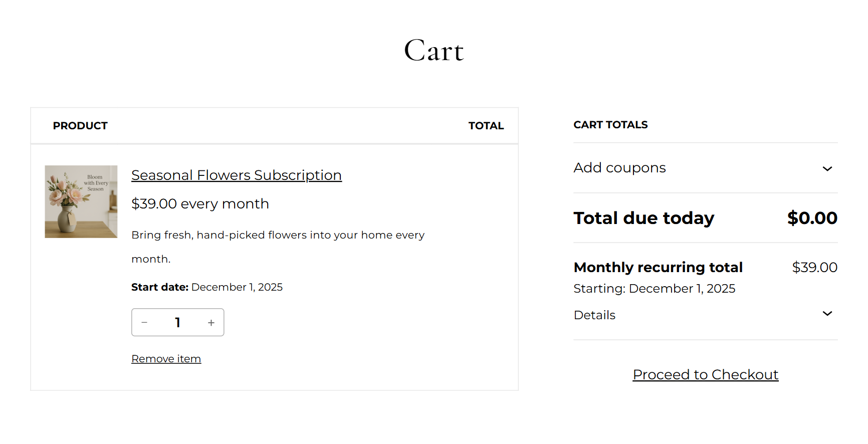Expand the Details chevron arrow
This screenshot has width=868, height=444.
pos(827,314)
